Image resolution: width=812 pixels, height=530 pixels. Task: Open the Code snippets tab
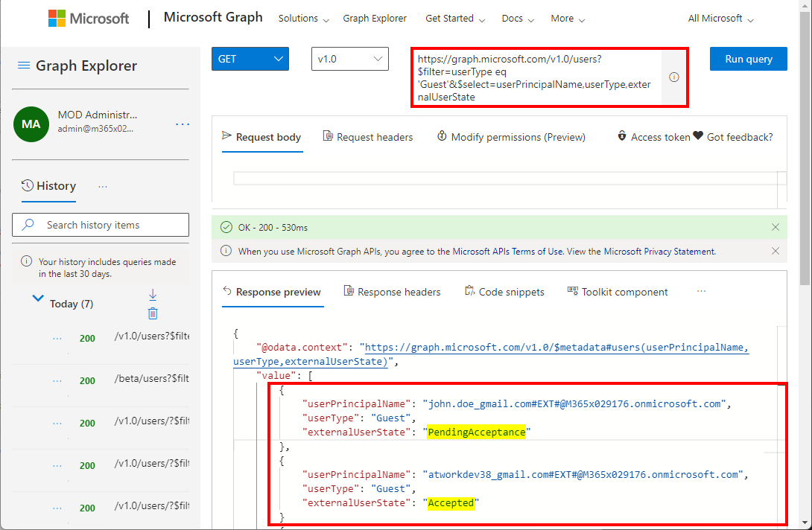pyautogui.click(x=504, y=292)
